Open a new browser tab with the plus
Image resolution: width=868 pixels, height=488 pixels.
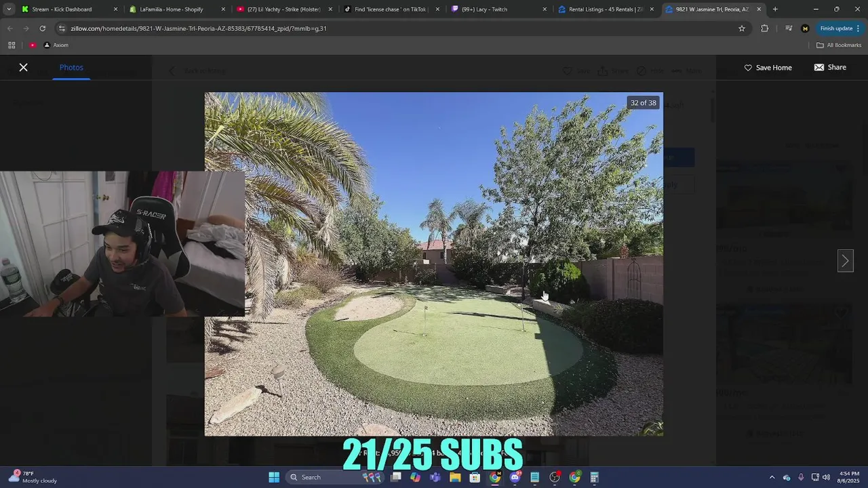[x=775, y=9]
